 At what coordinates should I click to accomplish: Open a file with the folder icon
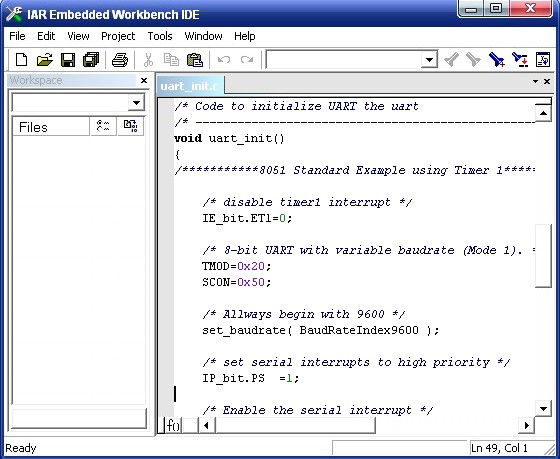point(45,60)
